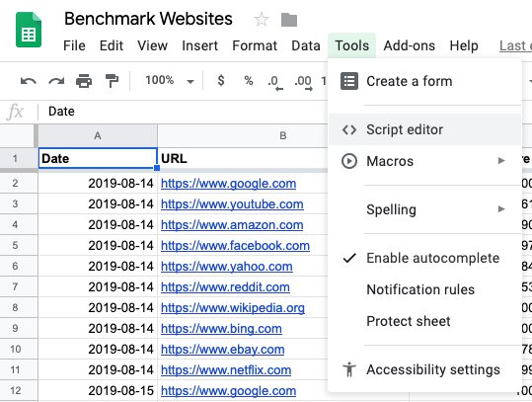Star the Benchmark Websites document

(262, 20)
